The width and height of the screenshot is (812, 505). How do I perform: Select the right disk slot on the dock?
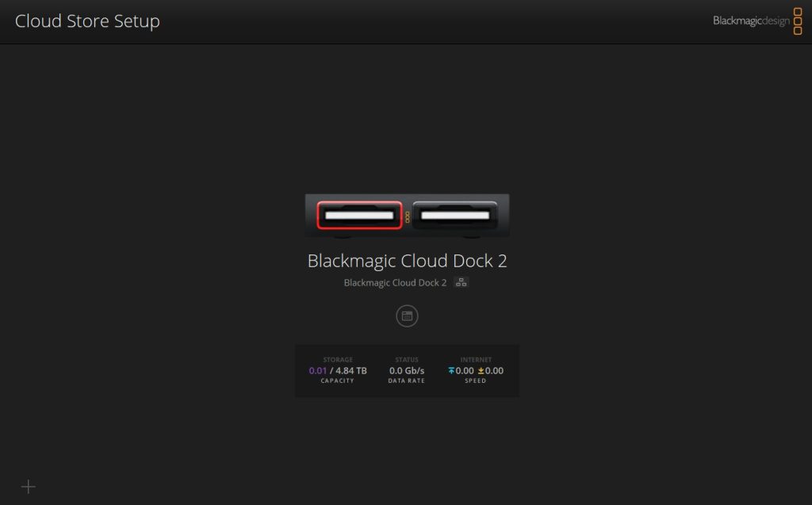(454, 215)
